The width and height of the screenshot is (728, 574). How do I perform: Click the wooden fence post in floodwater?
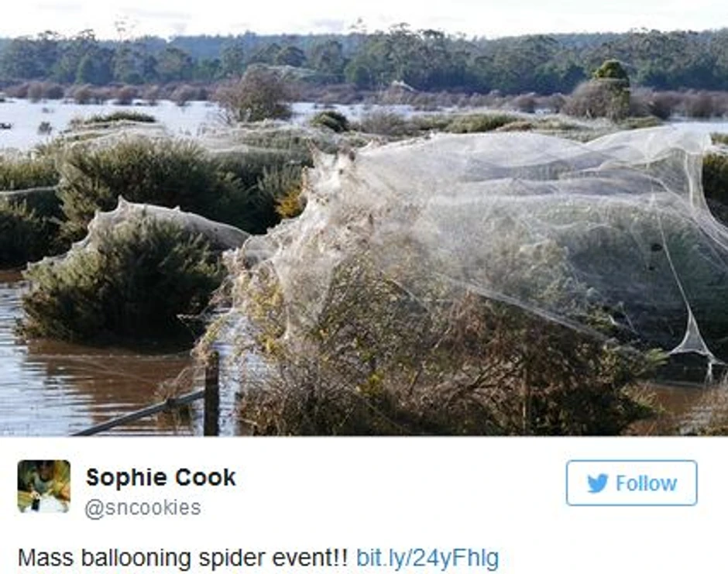211,394
